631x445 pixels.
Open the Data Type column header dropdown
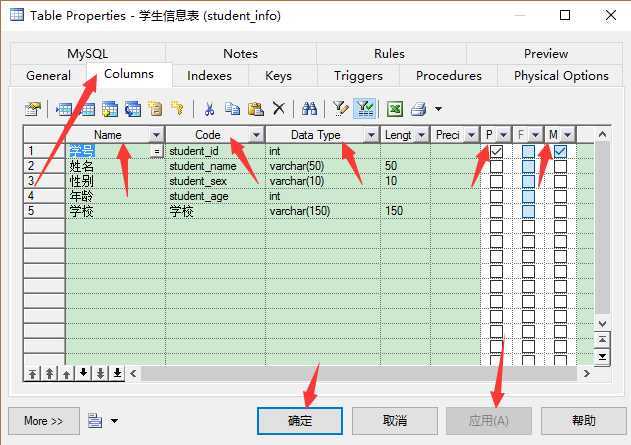tap(371, 135)
